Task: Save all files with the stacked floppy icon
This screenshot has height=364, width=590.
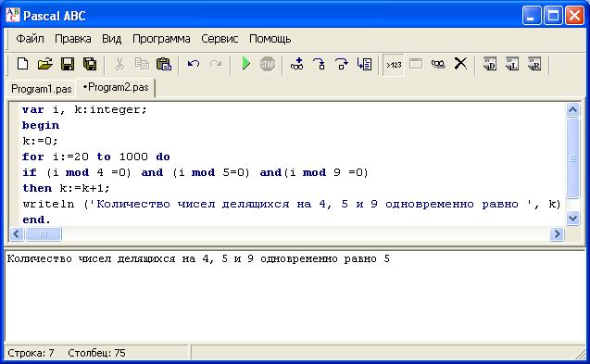Action: coord(90,64)
